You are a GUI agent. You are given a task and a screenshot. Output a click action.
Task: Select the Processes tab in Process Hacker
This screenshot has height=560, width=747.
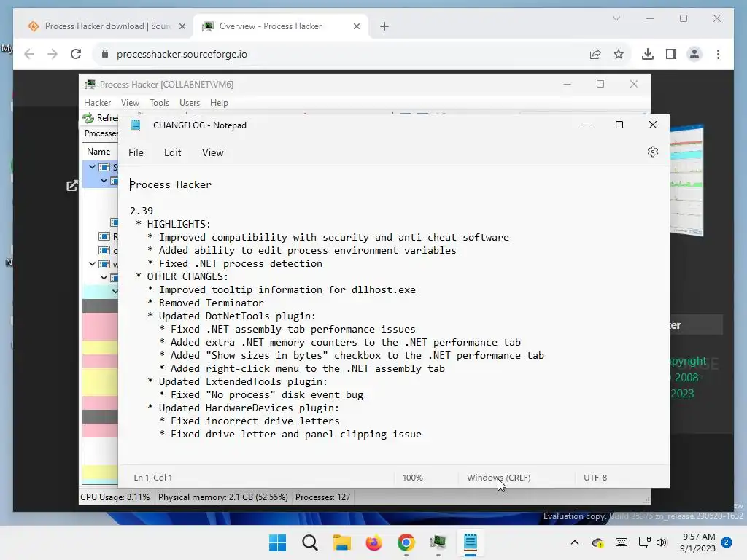101,133
